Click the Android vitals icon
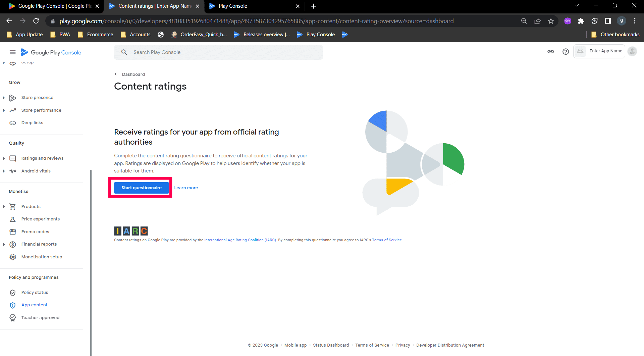644x356 pixels. 13,171
